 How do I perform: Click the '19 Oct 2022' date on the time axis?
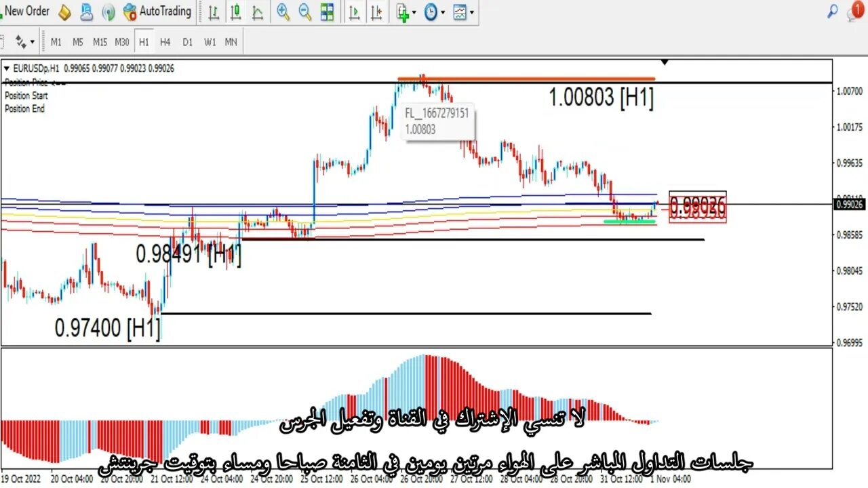click(x=22, y=479)
